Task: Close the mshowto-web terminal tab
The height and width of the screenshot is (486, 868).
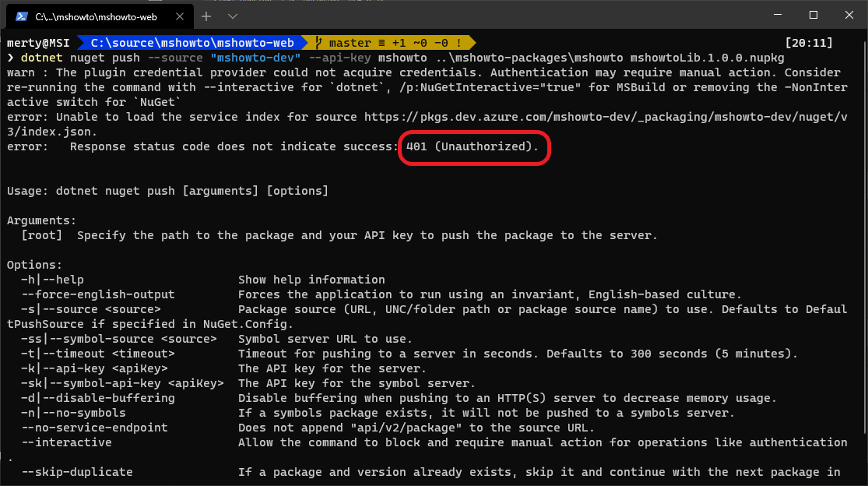Action: tap(181, 16)
